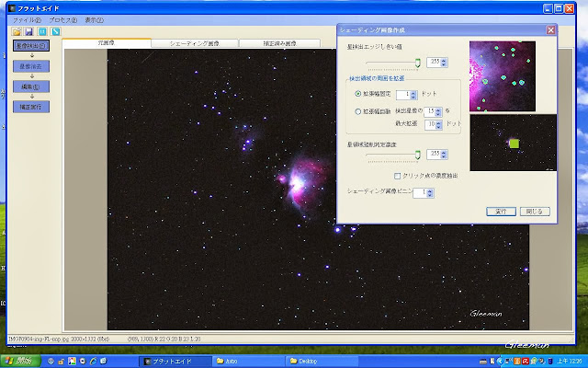Click the system tray clock
The height and width of the screenshot is (368, 588).
(x=570, y=362)
